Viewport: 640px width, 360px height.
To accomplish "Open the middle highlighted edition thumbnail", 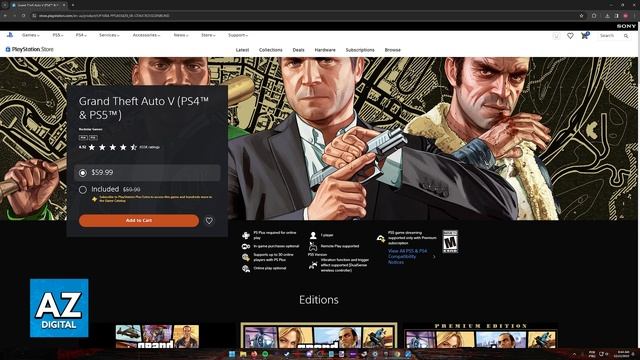I will pos(318,336).
